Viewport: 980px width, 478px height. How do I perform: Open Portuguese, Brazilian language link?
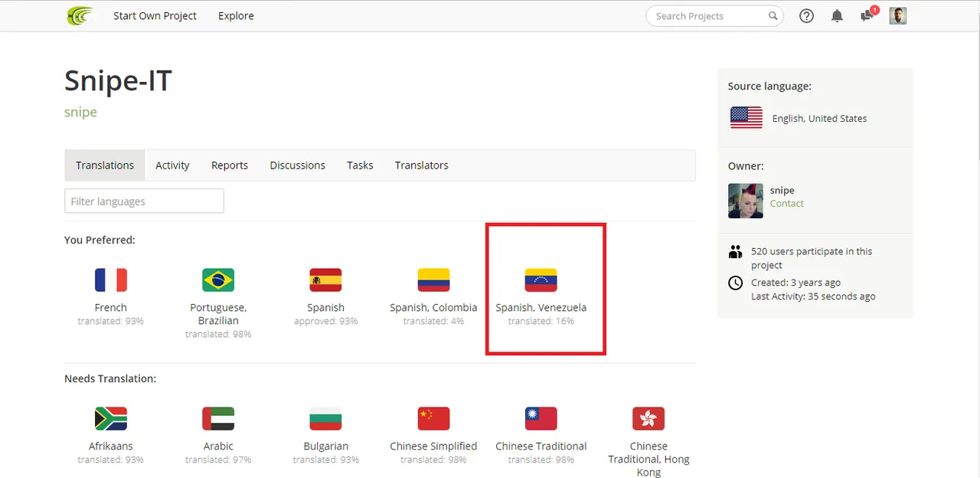pos(218,314)
